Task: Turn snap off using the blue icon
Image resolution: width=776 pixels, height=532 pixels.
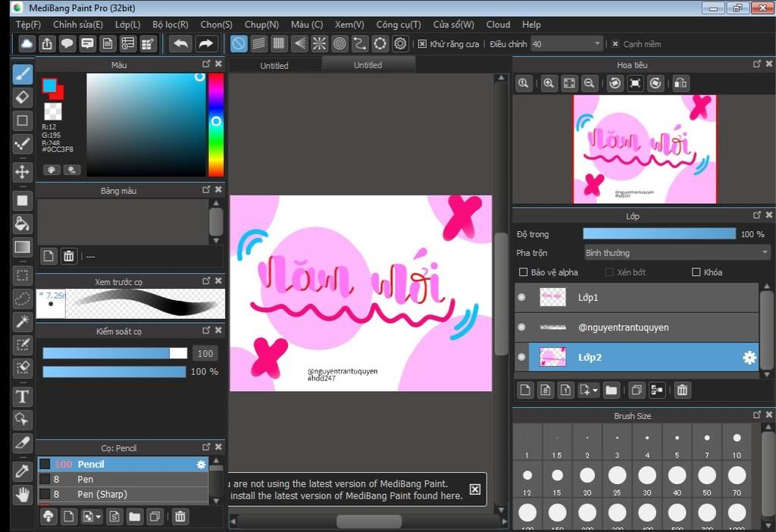Action: point(239,44)
